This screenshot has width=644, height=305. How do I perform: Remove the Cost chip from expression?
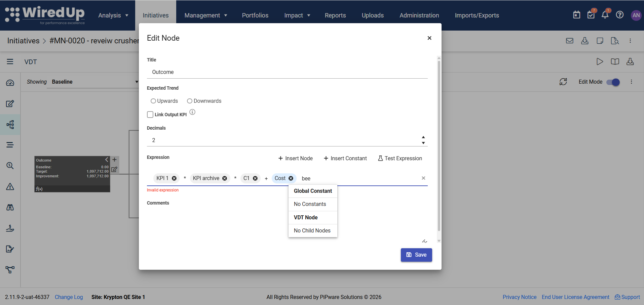tap(291, 178)
